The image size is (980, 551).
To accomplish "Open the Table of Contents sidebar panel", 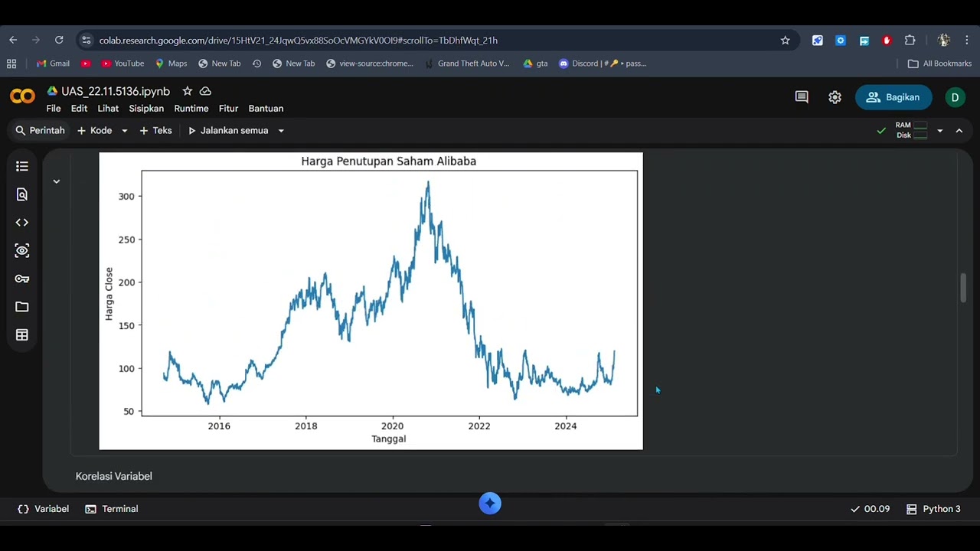I will point(22,166).
